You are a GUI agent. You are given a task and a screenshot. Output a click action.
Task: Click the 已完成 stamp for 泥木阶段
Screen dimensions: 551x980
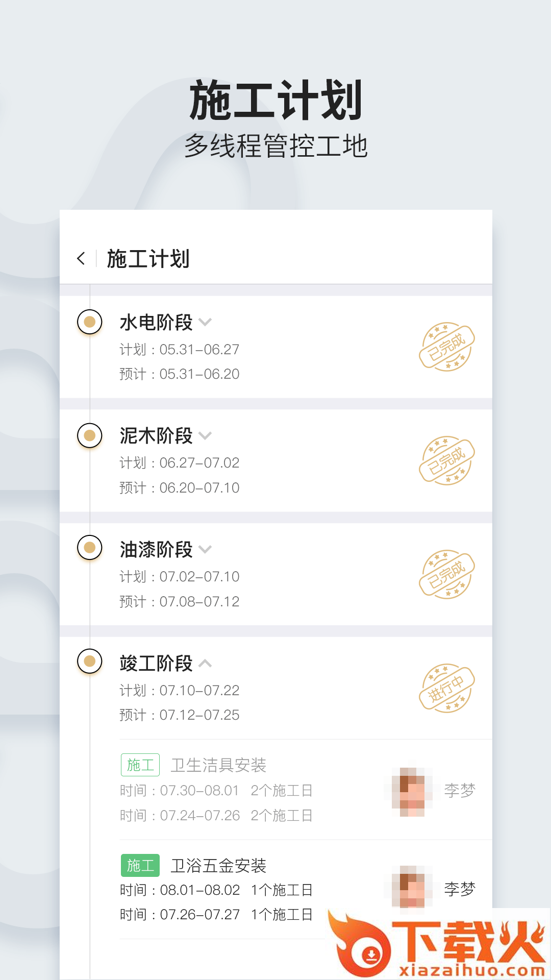tap(446, 461)
